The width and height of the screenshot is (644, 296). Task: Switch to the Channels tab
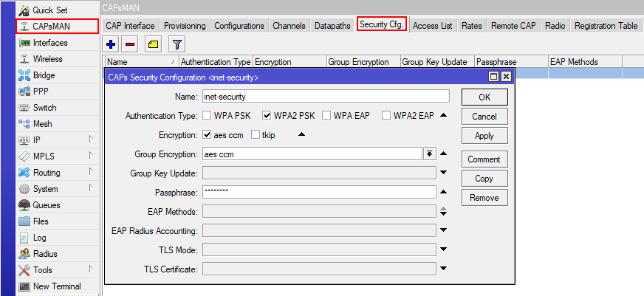click(289, 26)
